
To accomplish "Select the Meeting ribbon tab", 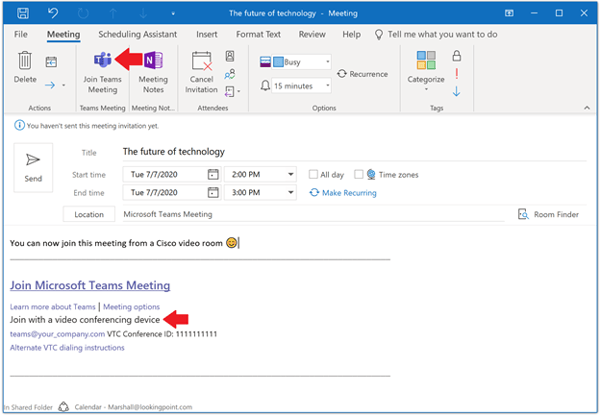I will point(64,34).
